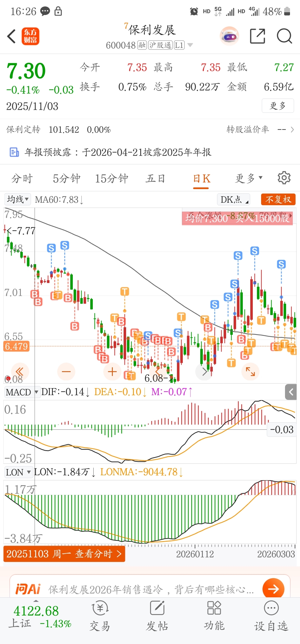Open the MACD indicator dropdown
The width and height of the screenshot is (300, 644).
(22, 392)
